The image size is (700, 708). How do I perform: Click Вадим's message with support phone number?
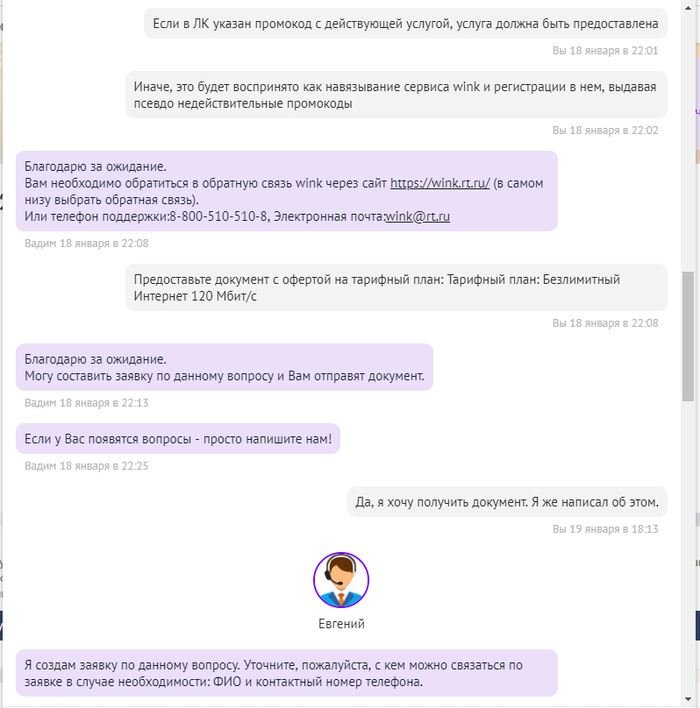coord(287,191)
